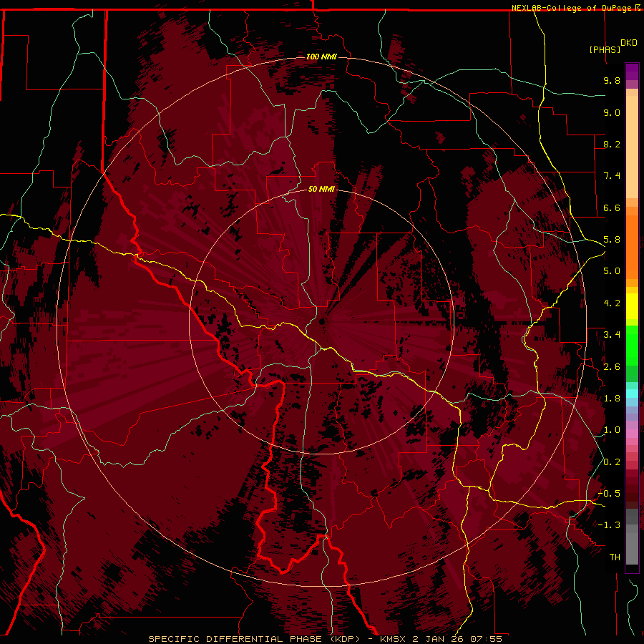Click the -1.3 value on color scale
The height and width of the screenshot is (644, 644).
610,525
